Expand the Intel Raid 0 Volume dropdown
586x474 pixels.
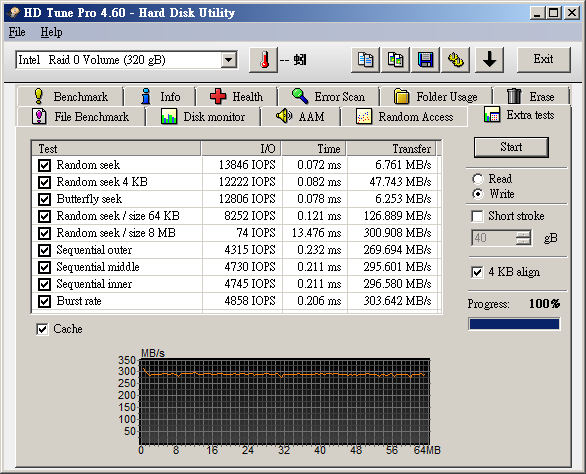(x=228, y=60)
